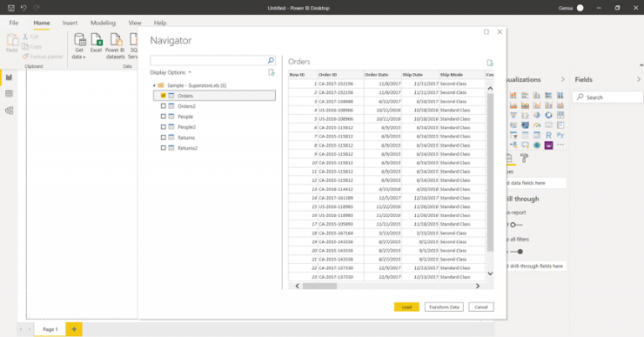The image size is (644, 337).
Task: Select the Python visual icon
Action: click(560, 135)
